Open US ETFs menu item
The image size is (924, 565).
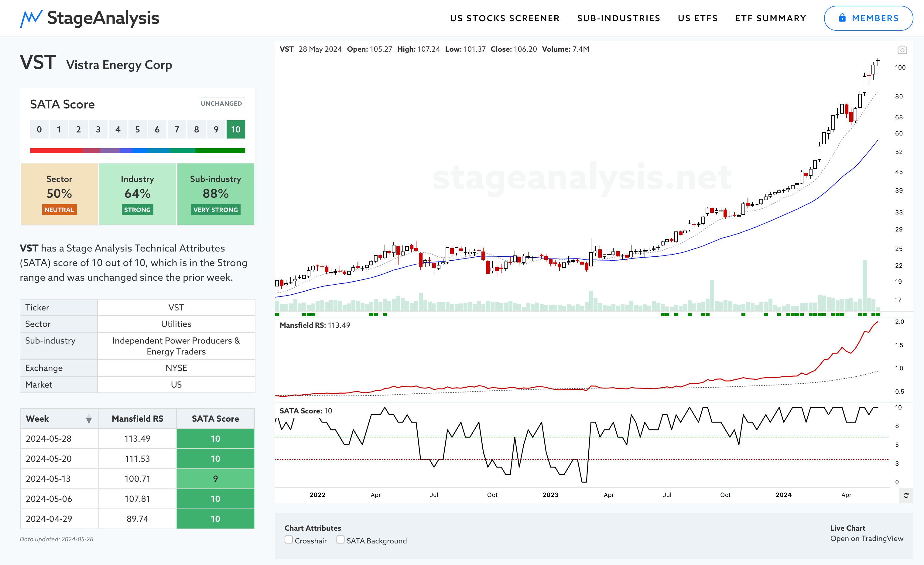click(698, 18)
